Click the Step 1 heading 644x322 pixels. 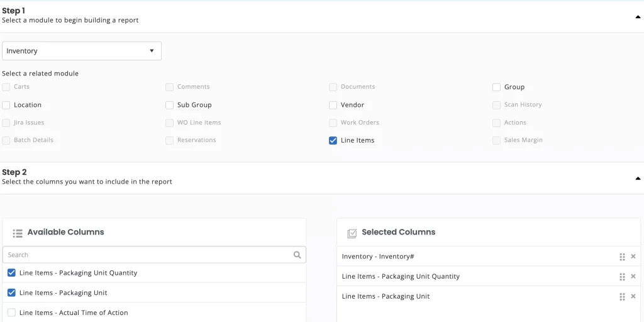[14, 11]
